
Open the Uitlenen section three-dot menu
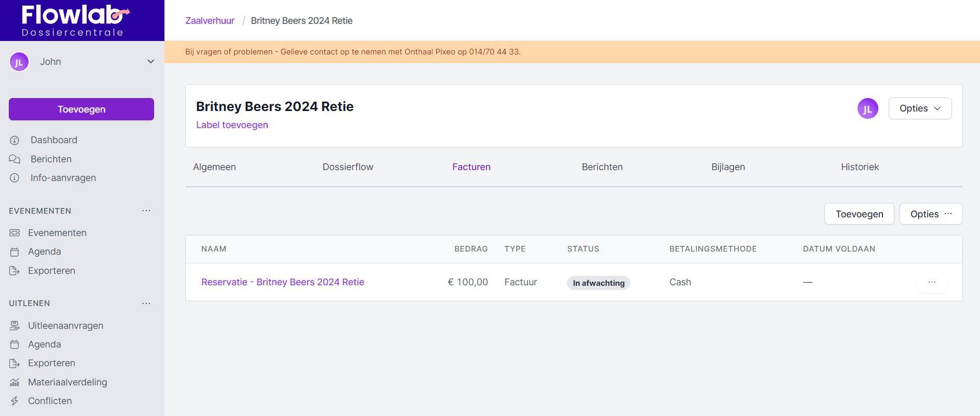(x=146, y=303)
